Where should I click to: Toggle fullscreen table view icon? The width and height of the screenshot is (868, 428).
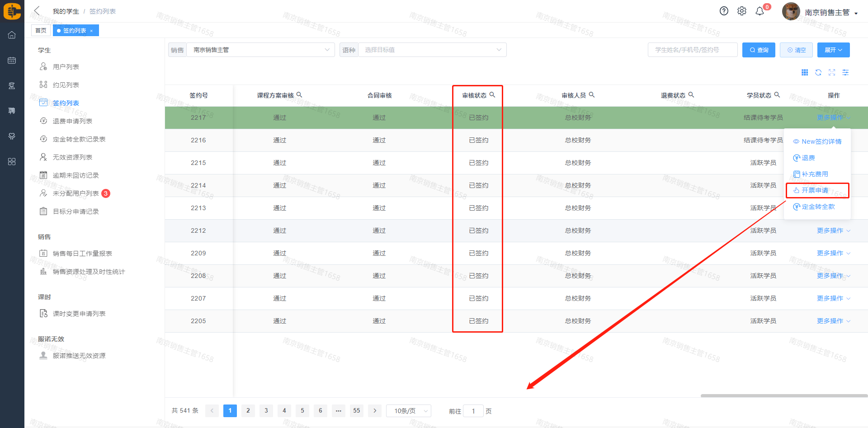coord(832,73)
